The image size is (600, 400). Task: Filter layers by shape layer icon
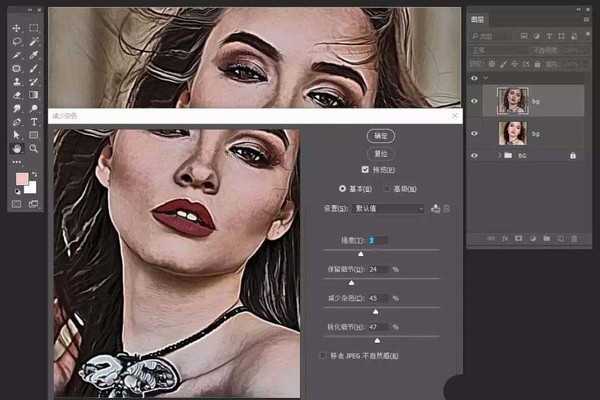(561, 36)
